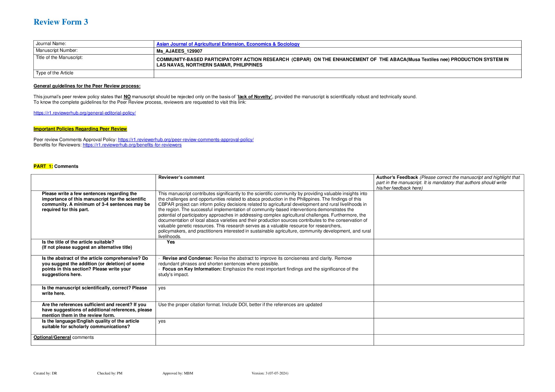Click the Version 3 (07-07-2024) footer text
This screenshot has height=392, width=555.
click(270, 373)
